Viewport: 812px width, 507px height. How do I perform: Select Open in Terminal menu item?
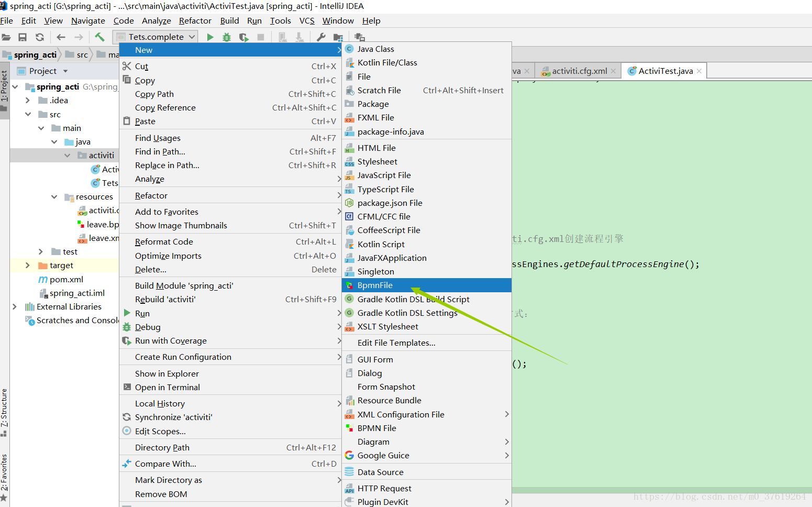pos(230,388)
